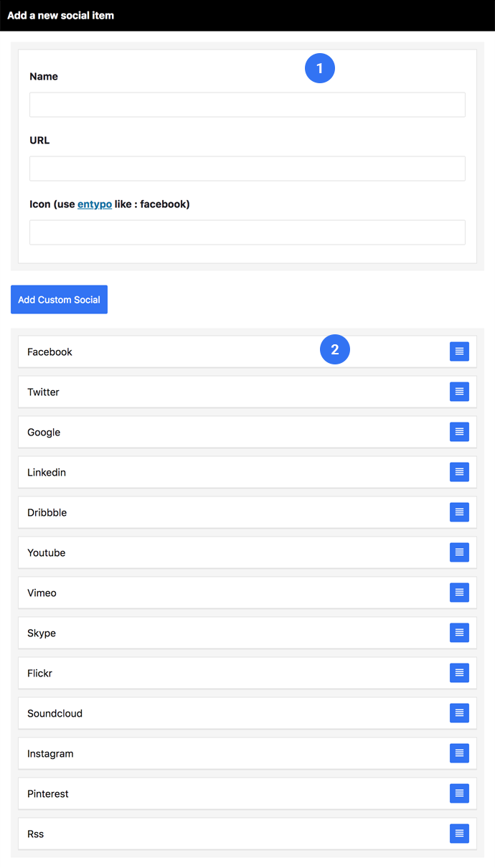
Task: Focus the Icon input field
Action: [x=247, y=232]
